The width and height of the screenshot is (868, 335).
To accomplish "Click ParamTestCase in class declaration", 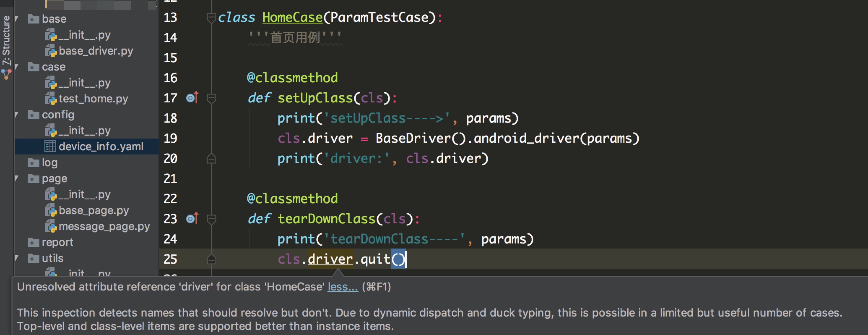I will coord(379,17).
